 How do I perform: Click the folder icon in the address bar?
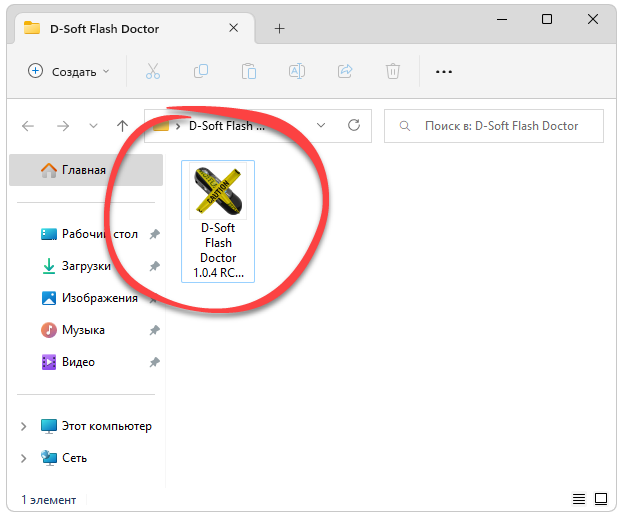pos(161,126)
